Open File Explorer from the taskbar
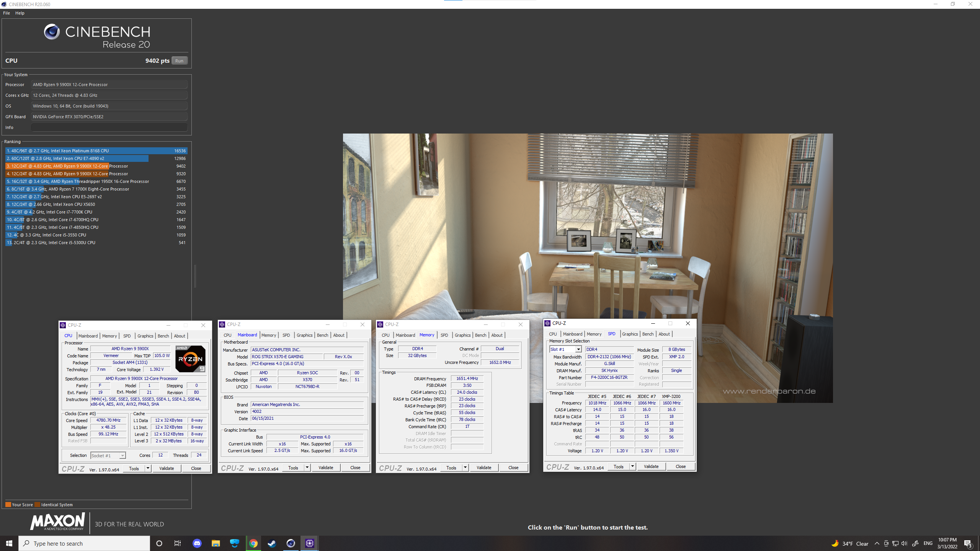This screenshot has height=551, width=980. tap(216, 543)
